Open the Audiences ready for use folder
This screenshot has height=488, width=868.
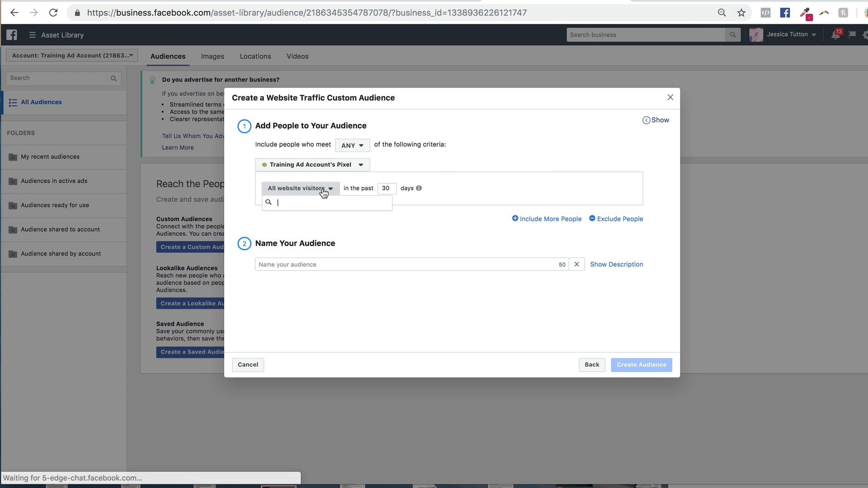64,206
